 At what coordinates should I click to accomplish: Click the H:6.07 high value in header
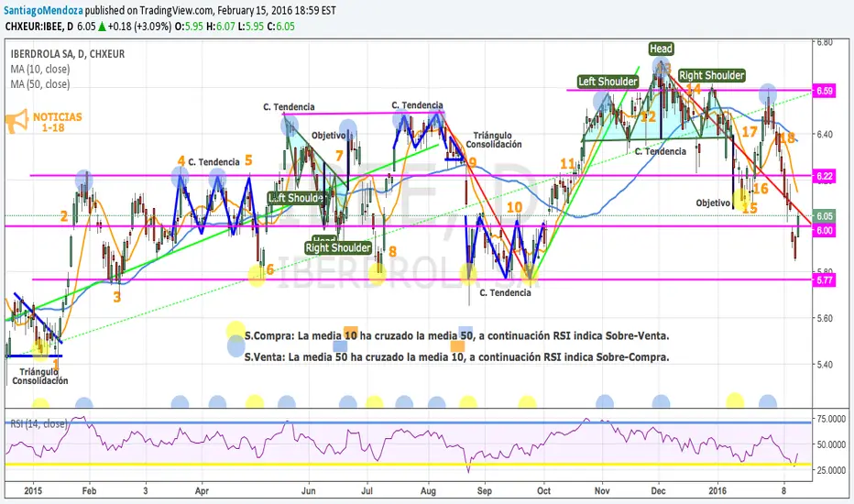click(221, 27)
